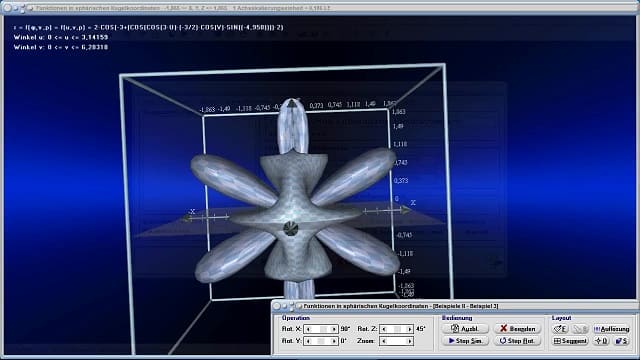
Task: Open the Auflösung layout option
Action: tap(611, 329)
